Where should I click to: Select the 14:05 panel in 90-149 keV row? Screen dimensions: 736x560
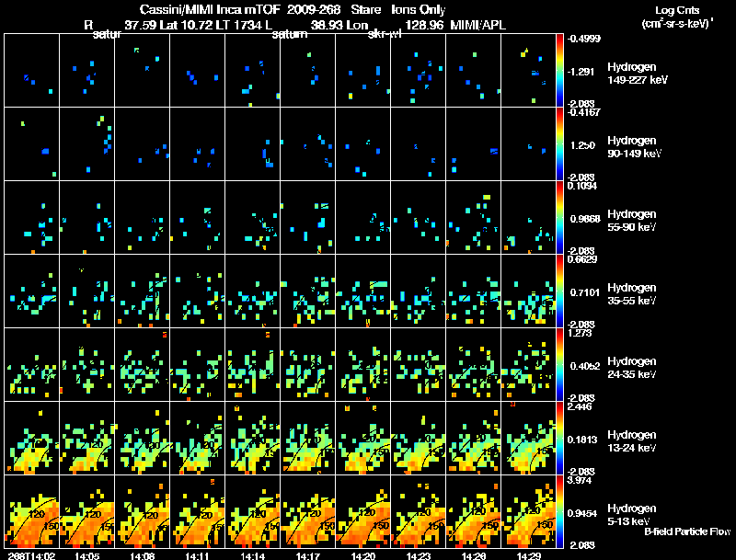(x=86, y=144)
